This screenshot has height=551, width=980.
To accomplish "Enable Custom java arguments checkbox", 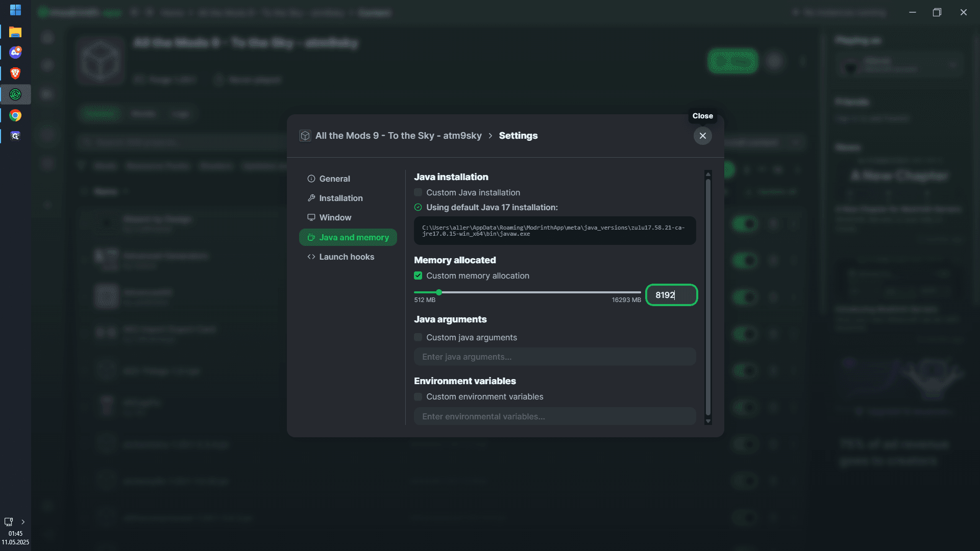I will [x=418, y=337].
